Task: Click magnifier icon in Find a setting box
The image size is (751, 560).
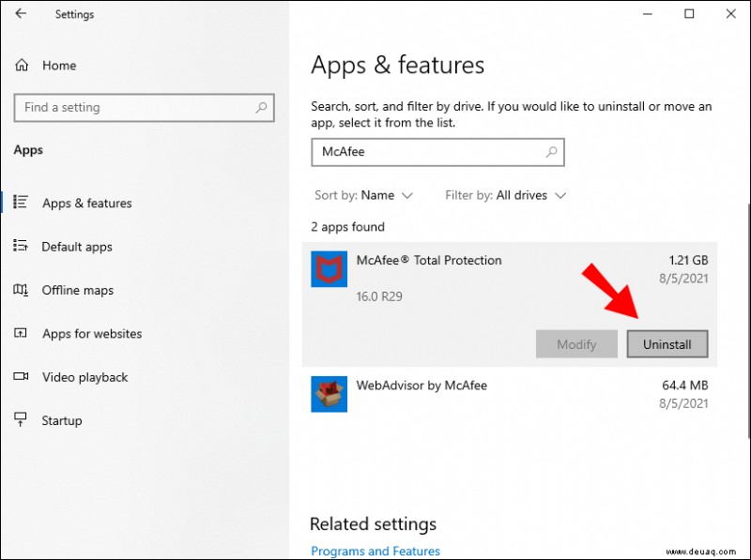Action: pyautogui.click(x=261, y=107)
